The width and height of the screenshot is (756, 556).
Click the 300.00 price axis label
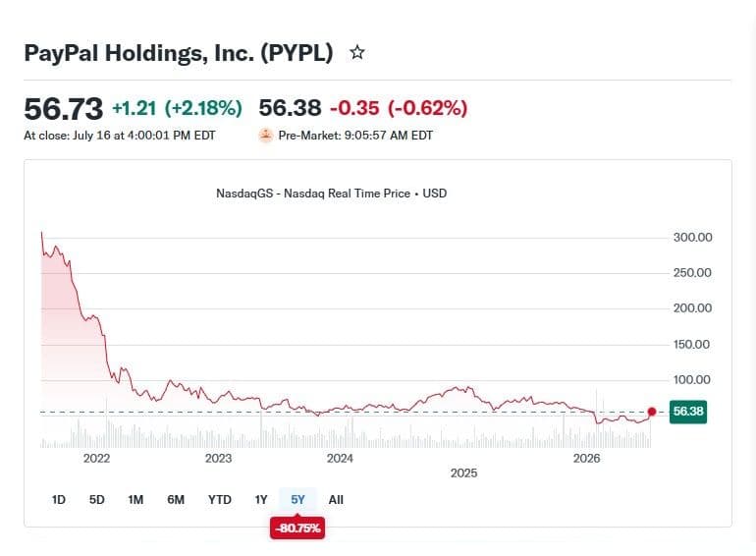click(692, 238)
